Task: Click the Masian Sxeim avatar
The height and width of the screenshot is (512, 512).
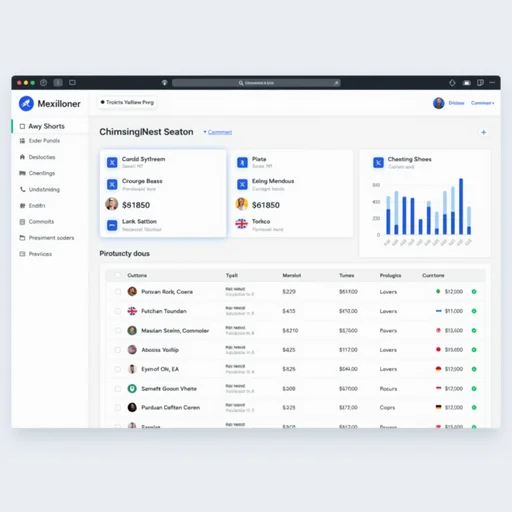Action: 132,330
